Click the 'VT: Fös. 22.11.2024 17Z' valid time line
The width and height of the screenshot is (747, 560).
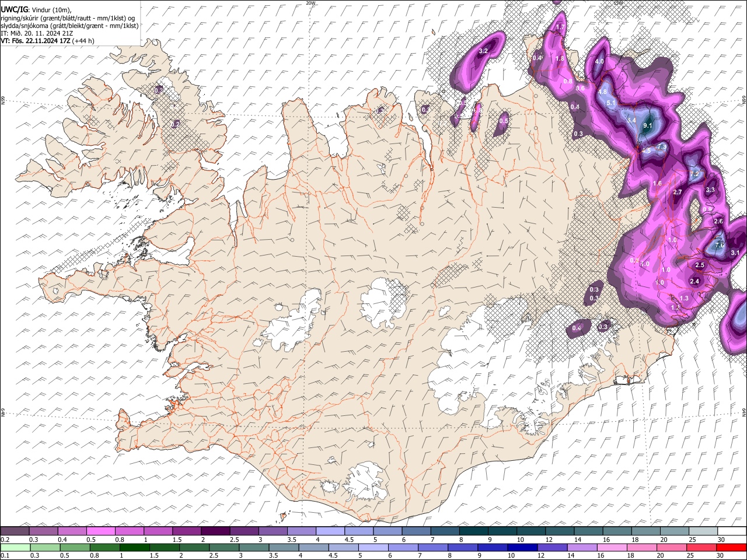click(36, 41)
